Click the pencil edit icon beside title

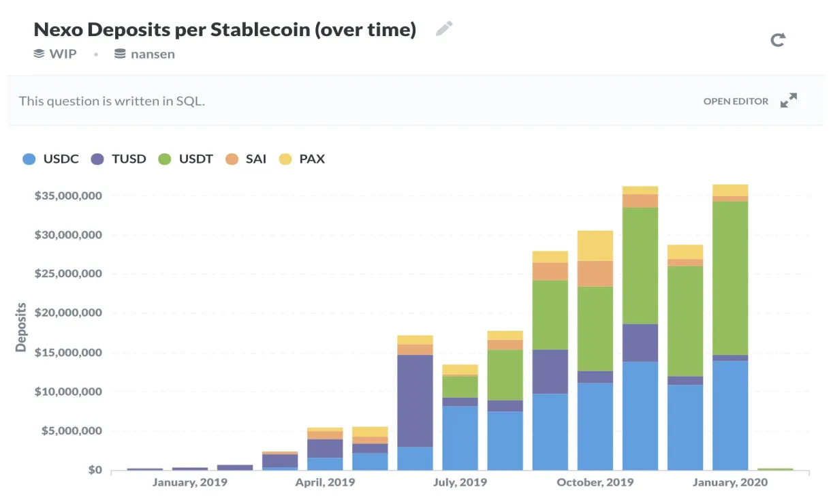coord(444,29)
